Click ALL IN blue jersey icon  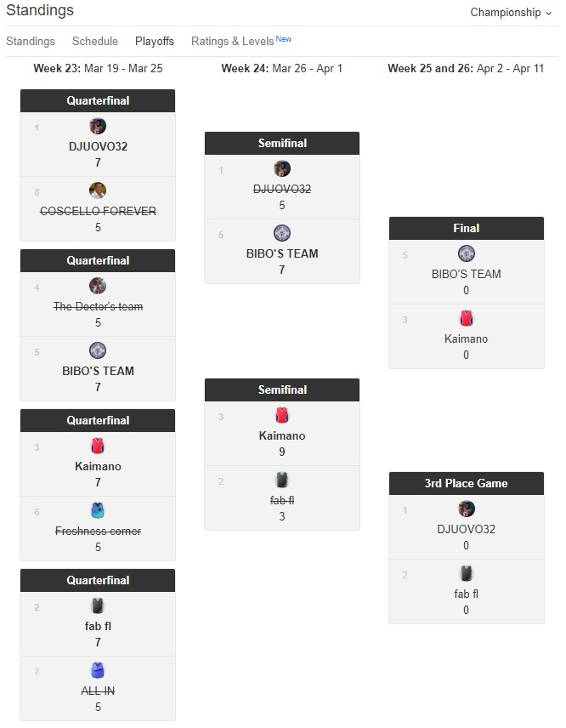(98, 670)
